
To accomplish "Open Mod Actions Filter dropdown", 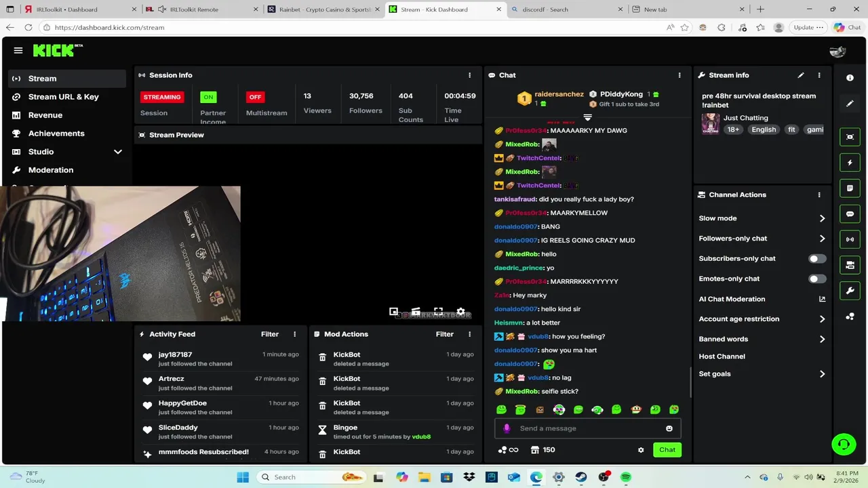I will click(445, 334).
